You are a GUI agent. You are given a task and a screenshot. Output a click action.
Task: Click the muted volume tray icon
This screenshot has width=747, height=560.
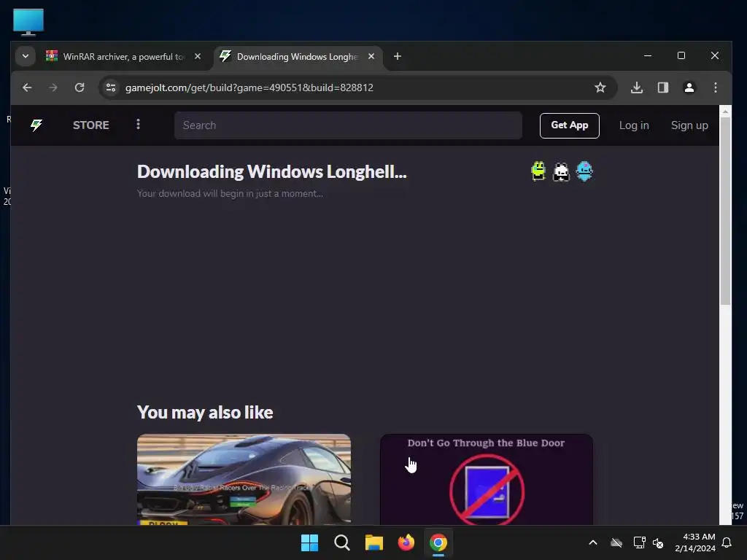(x=658, y=542)
